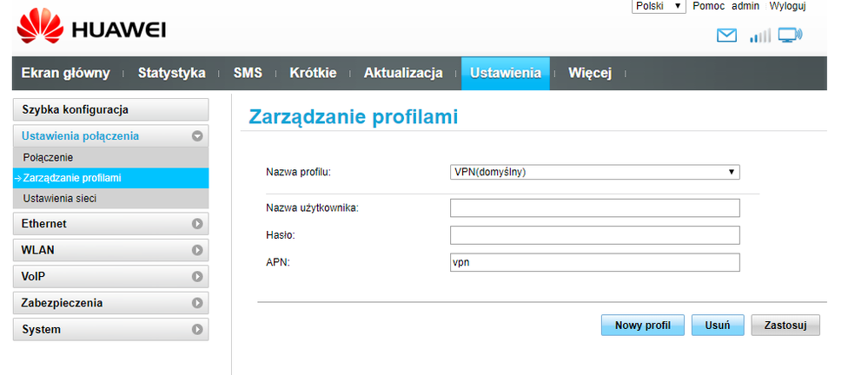Expand the System section arrow

pos(198,330)
